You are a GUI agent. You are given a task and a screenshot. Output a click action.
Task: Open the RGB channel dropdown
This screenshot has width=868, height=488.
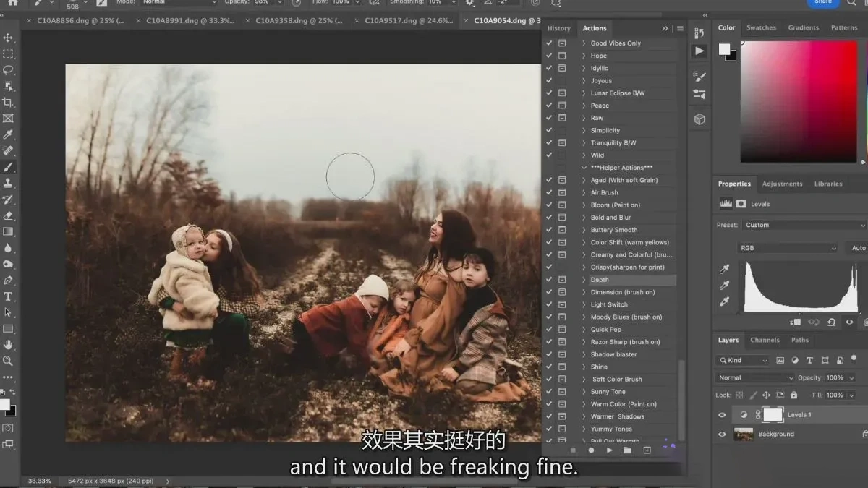coord(788,248)
